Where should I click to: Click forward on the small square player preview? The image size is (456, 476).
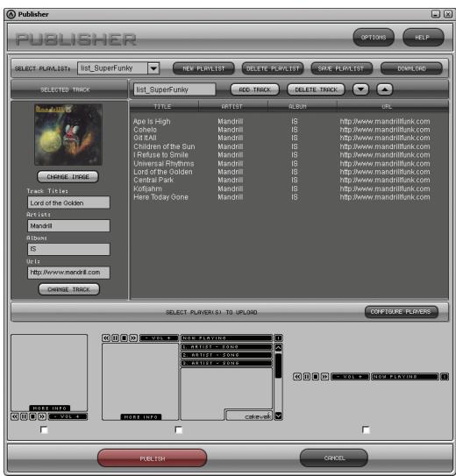42,416
